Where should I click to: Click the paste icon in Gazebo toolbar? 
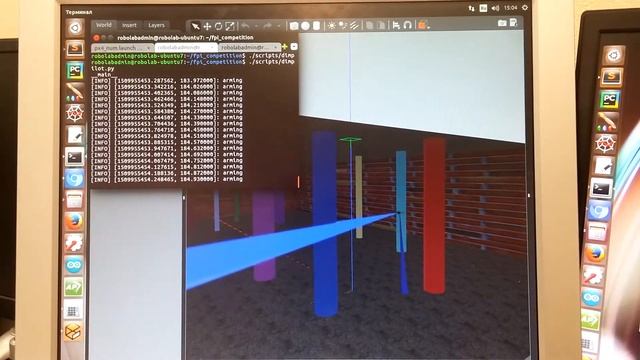(x=381, y=25)
